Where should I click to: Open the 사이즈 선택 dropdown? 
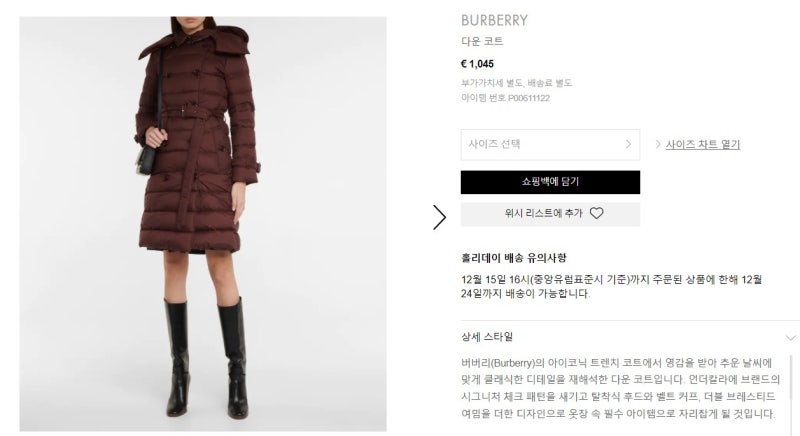(550, 144)
